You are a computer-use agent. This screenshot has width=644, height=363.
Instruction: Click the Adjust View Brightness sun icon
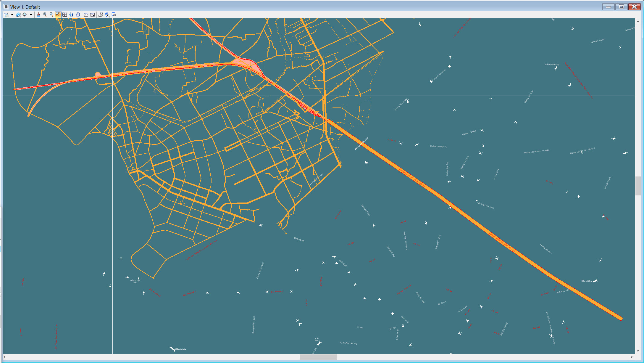(x=25, y=15)
